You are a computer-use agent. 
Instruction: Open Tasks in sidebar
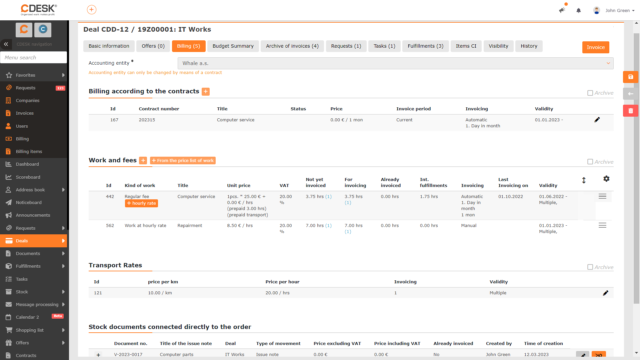pyautogui.click(x=22, y=279)
